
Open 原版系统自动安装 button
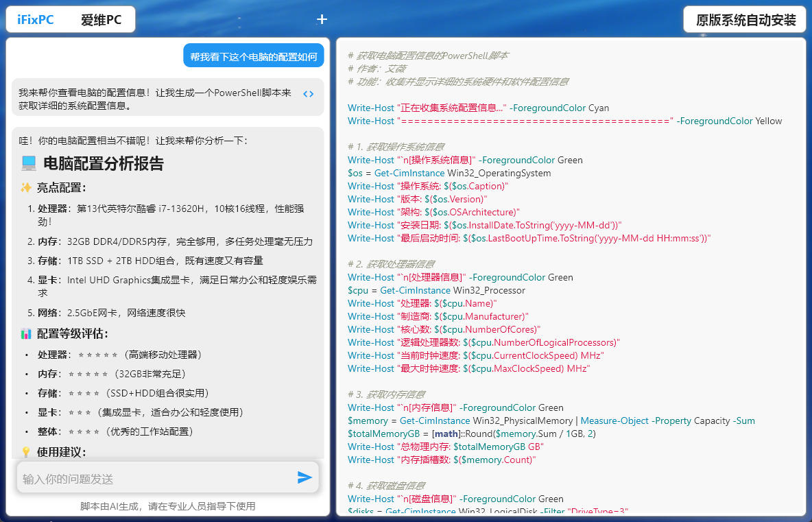(x=745, y=20)
